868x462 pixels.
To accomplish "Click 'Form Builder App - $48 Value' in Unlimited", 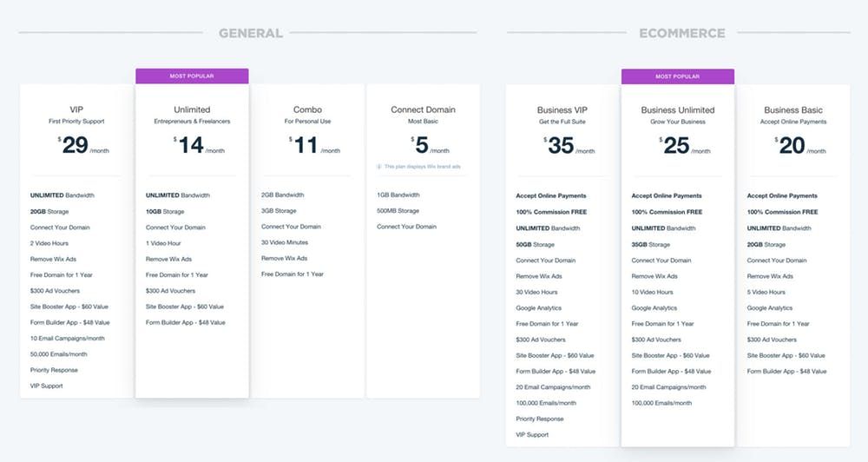I will pos(186,322).
